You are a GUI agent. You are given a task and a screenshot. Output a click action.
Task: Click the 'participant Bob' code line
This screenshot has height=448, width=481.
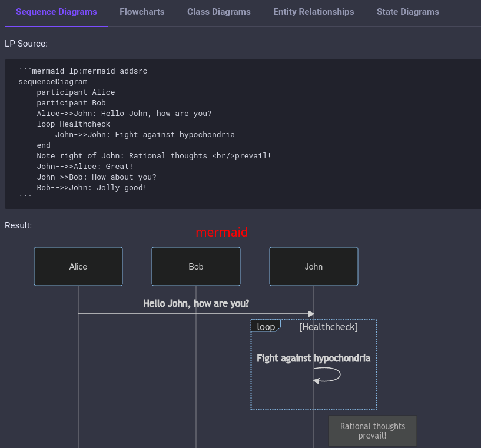[71, 103]
